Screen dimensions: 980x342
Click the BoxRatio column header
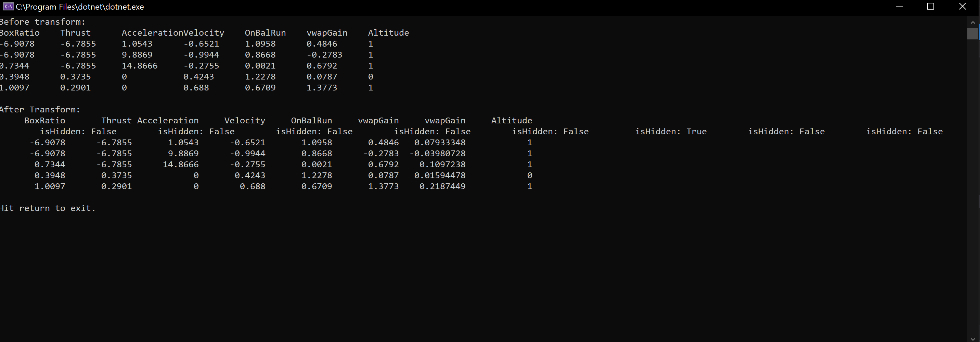point(44,120)
